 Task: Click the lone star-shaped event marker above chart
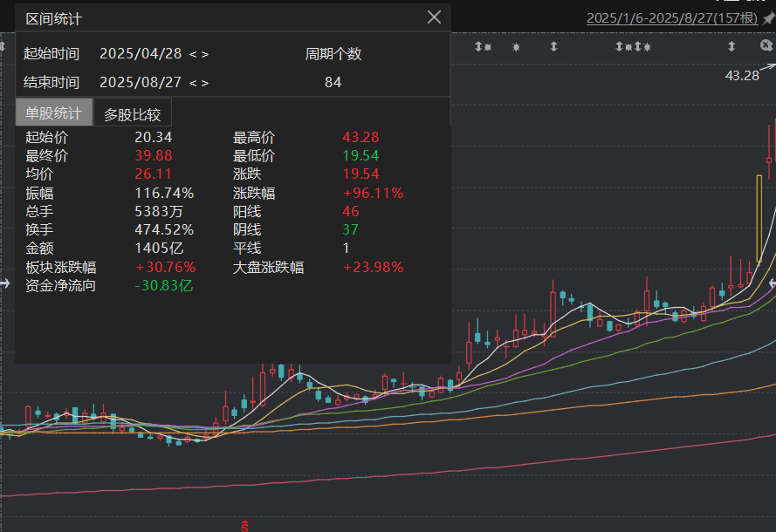click(517, 46)
